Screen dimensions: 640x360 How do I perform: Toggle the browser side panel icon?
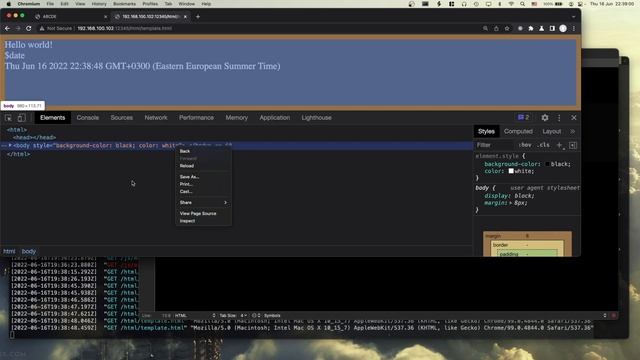point(552,29)
